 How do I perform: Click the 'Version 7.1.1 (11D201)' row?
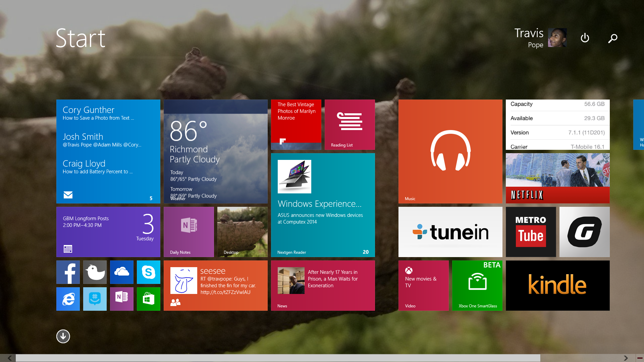pyautogui.click(x=558, y=133)
